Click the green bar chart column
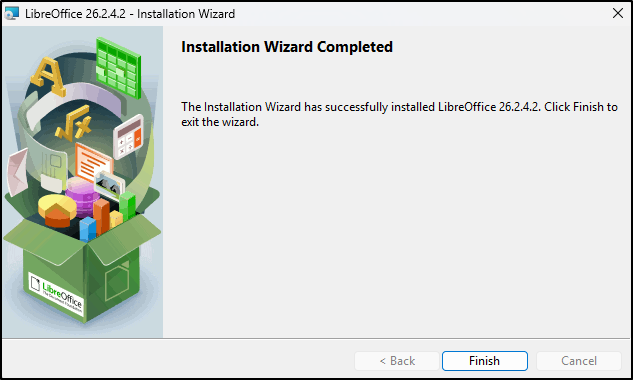 [127, 206]
